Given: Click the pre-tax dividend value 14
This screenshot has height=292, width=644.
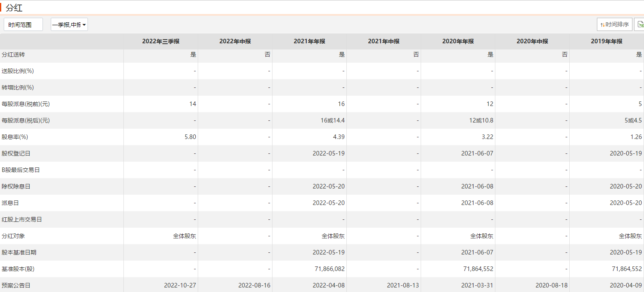Looking at the screenshot, I should 193,104.
